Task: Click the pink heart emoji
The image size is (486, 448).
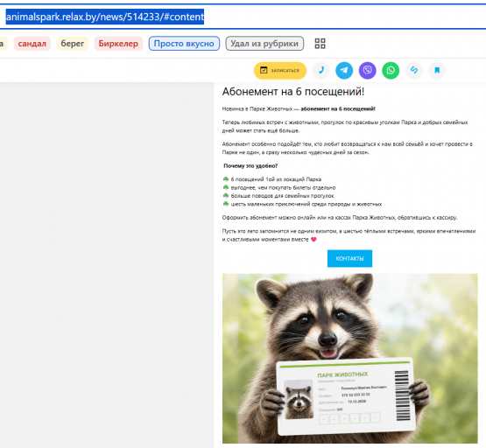Action: pos(313,240)
